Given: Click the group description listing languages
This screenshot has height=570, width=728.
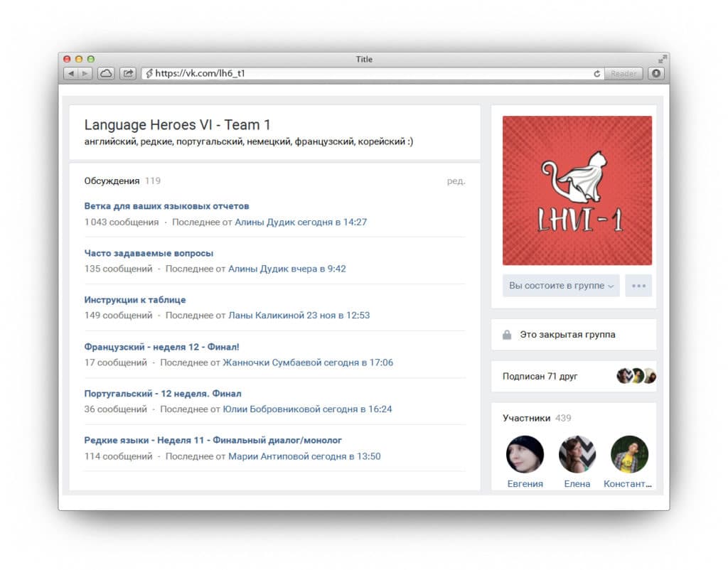Looking at the screenshot, I should pos(248,141).
